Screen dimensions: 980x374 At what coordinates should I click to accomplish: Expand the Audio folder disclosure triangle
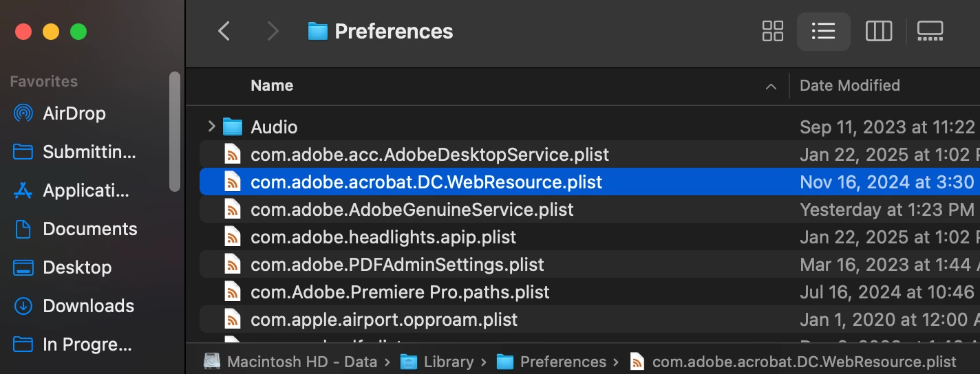click(211, 126)
